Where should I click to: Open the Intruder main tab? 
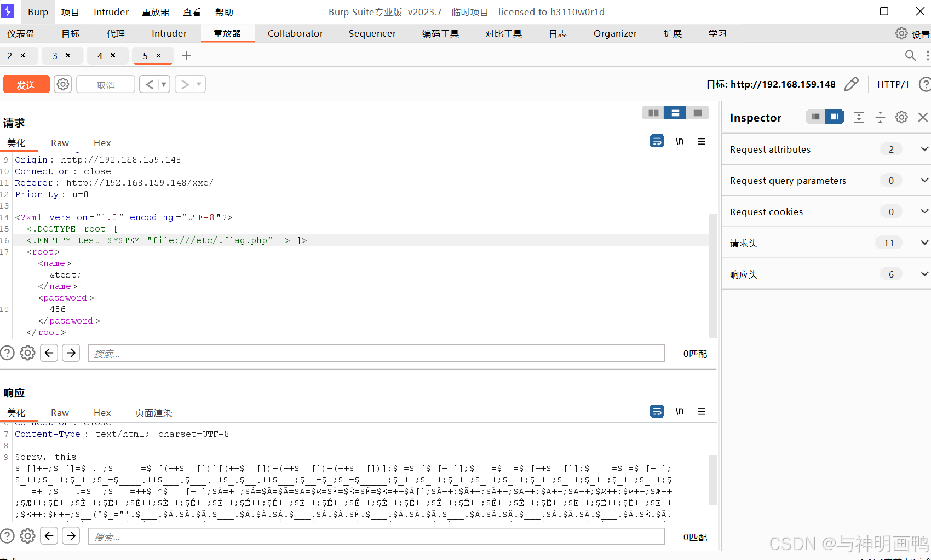(x=169, y=33)
